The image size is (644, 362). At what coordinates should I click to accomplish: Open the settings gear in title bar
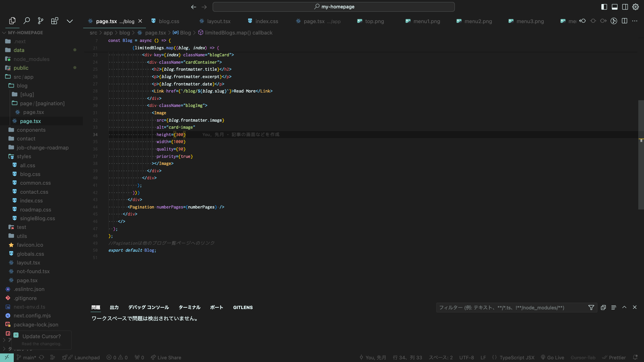[636, 7]
